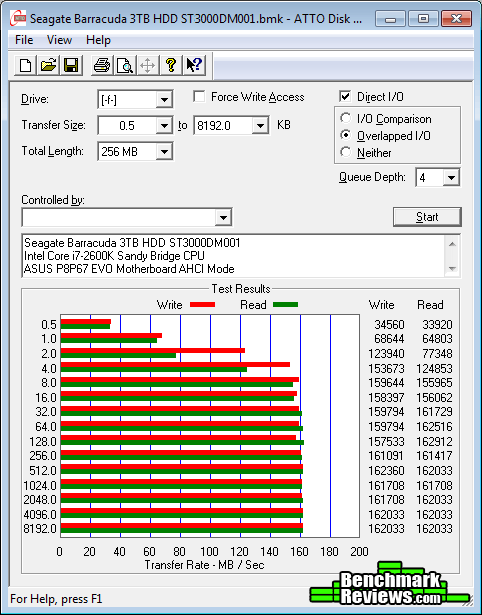Screen dimensions: 482x615
Task: Click the move crosshair toolbar icon
Action: (x=147, y=65)
